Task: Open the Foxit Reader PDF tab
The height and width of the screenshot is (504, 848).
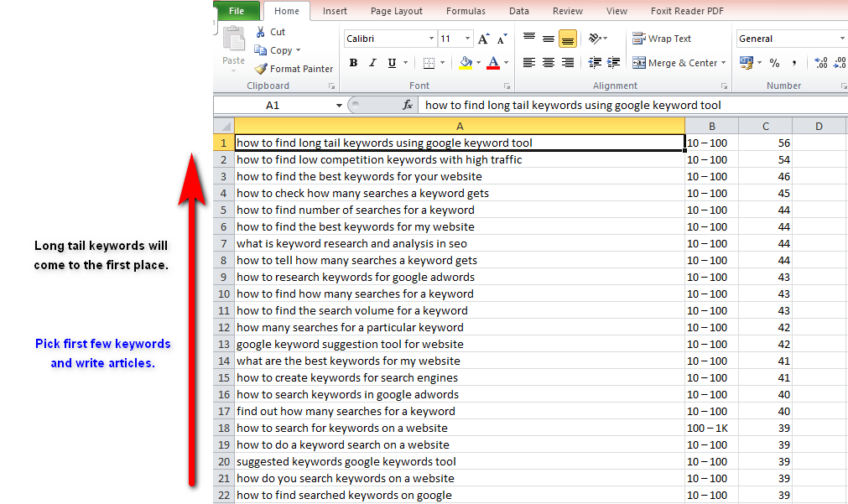Action: pos(687,11)
